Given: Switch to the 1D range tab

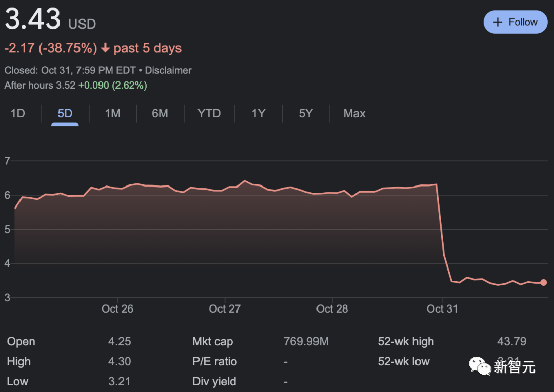Looking at the screenshot, I should 18,113.
